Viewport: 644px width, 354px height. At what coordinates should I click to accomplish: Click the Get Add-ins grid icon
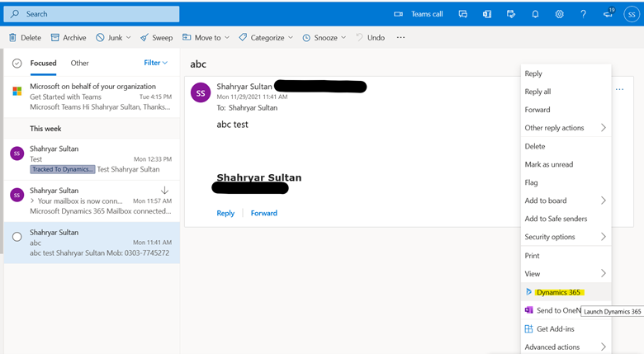point(529,328)
